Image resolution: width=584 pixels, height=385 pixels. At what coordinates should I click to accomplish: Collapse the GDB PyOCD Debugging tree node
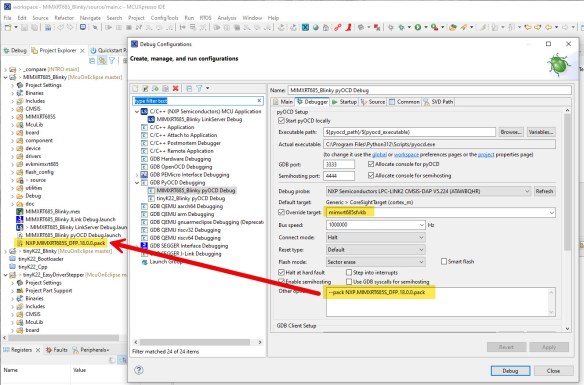click(137, 183)
